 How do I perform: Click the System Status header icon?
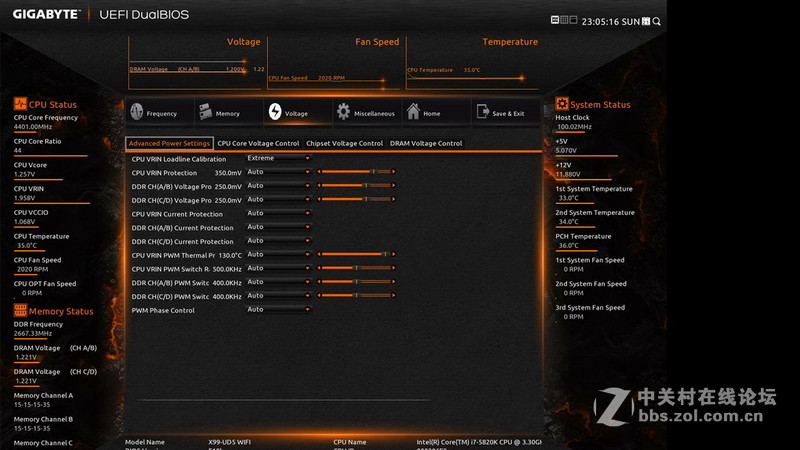pos(562,104)
